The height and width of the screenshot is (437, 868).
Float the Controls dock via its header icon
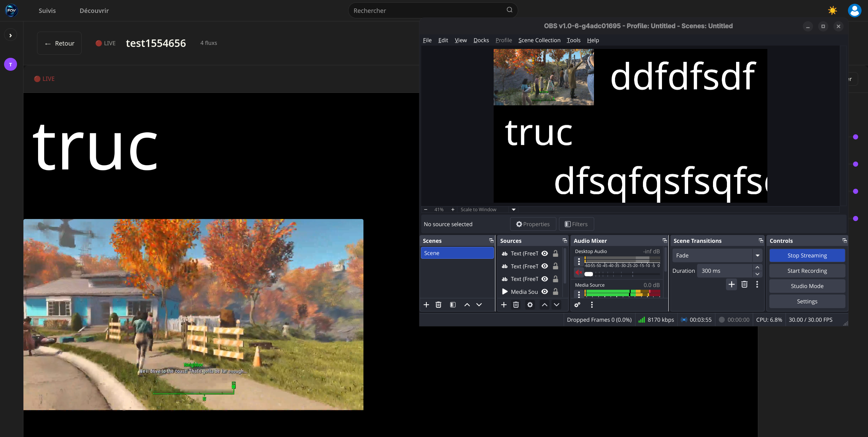point(845,240)
